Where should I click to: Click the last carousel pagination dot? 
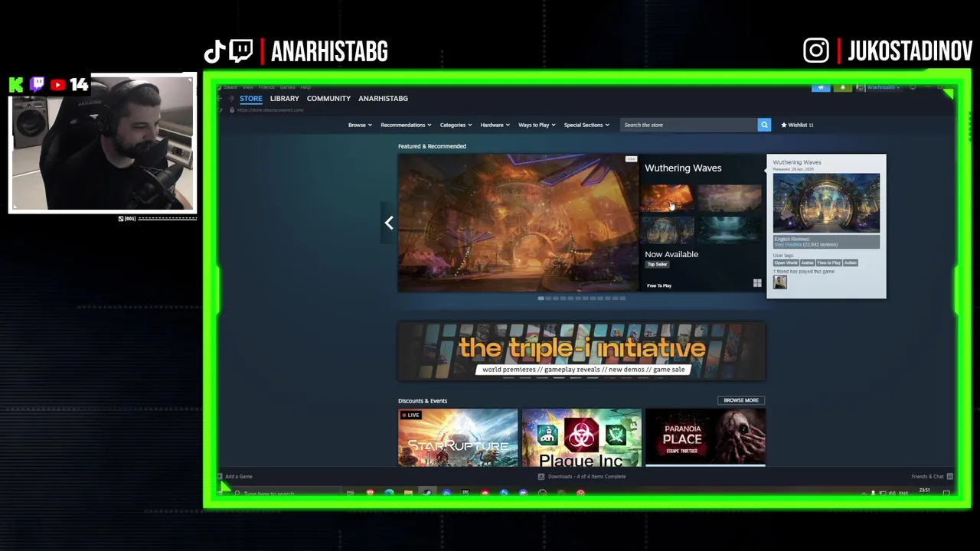(622, 298)
